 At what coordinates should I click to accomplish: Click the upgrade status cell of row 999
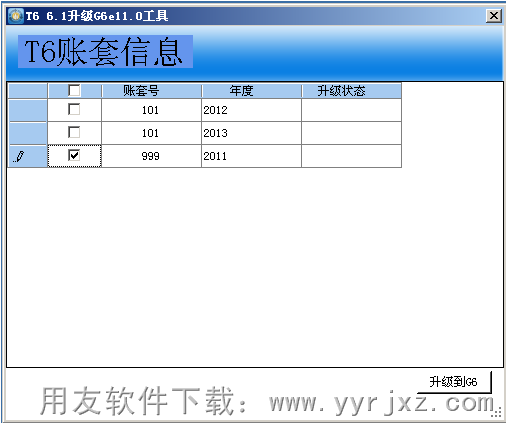point(351,156)
